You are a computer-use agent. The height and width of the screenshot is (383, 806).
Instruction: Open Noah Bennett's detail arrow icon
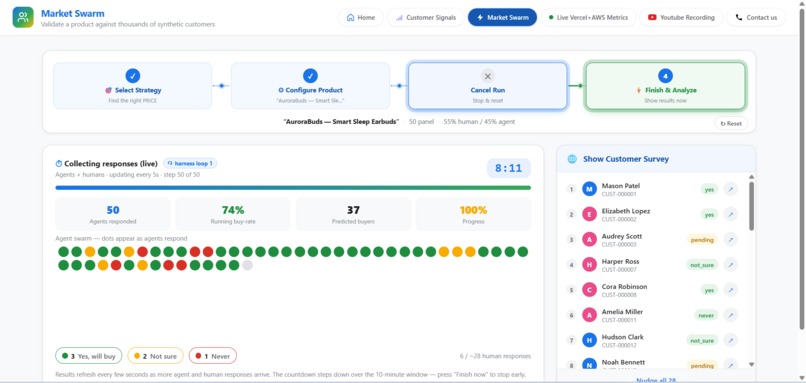tap(730, 365)
